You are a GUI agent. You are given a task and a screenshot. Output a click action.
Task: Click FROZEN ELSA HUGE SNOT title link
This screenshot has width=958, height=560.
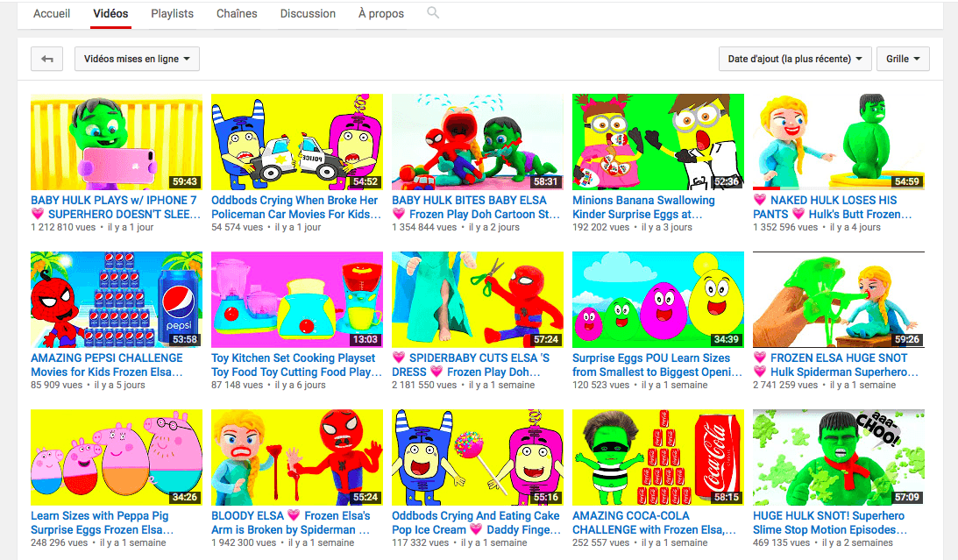coord(835,365)
